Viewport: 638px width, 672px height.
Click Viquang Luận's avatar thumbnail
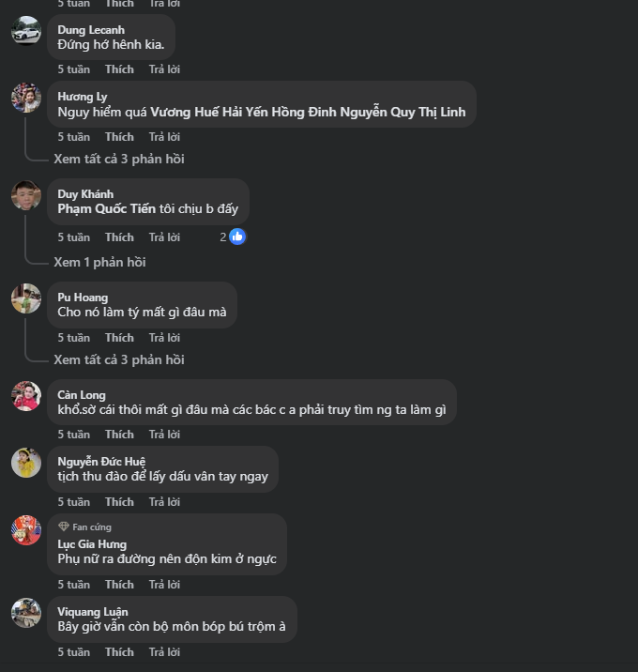pyautogui.click(x=26, y=613)
